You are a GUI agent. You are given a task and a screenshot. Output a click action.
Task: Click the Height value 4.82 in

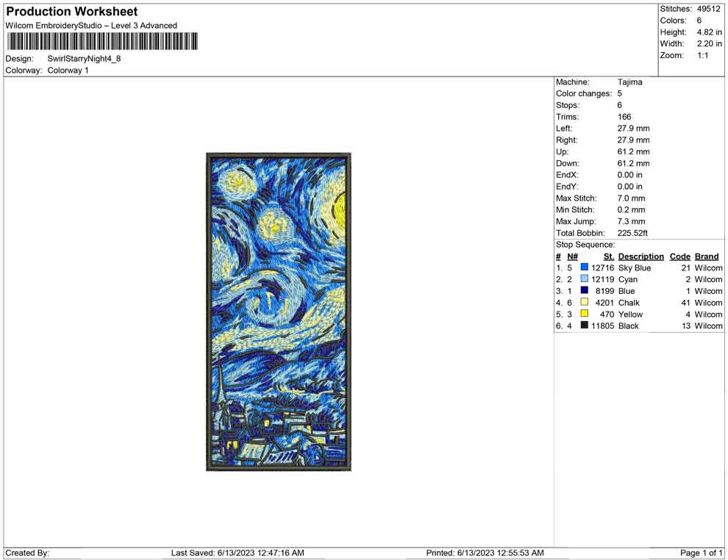pos(709,32)
